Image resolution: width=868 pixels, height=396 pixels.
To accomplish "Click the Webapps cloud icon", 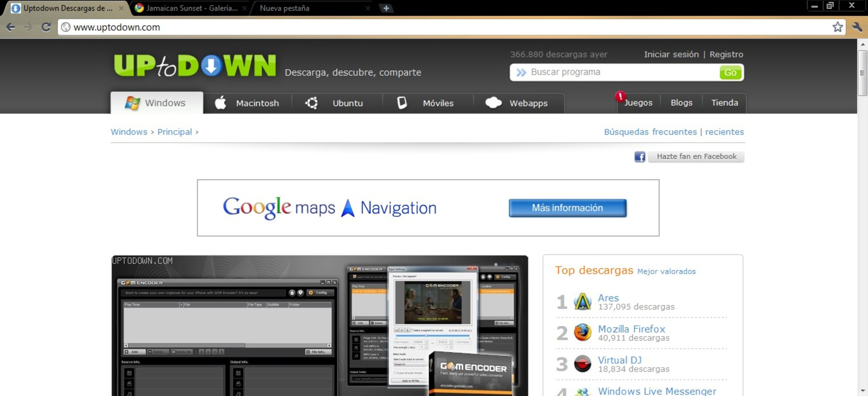I will point(493,102).
